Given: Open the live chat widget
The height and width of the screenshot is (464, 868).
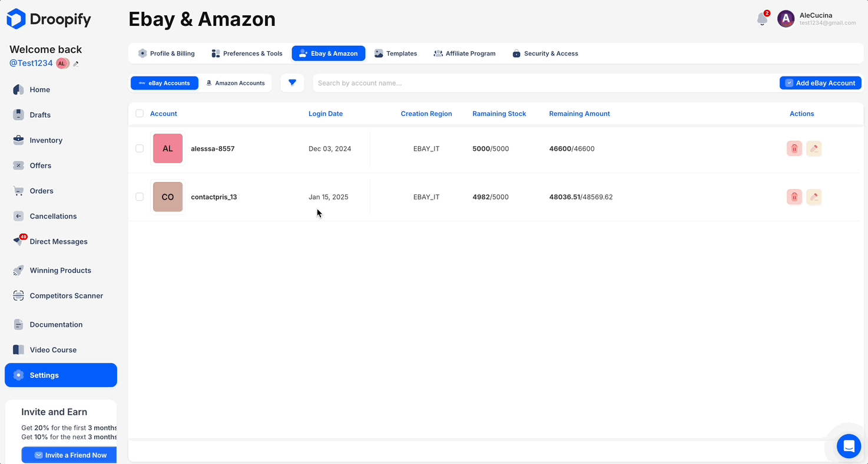Looking at the screenshot, I should (x=849, y=446).
